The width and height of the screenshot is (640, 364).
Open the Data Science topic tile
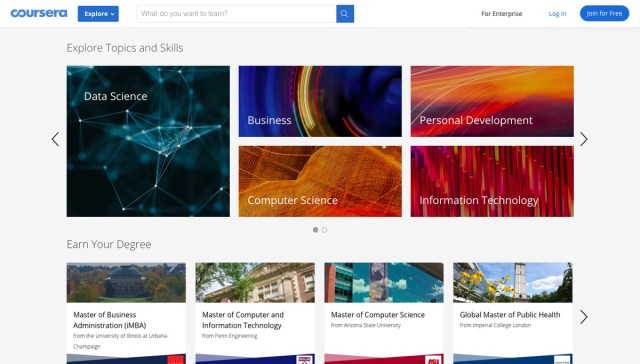[148, 141]
